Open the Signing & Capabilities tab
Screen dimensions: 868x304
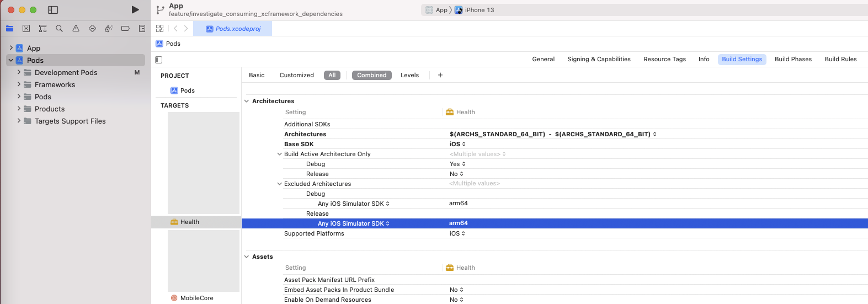599,59
